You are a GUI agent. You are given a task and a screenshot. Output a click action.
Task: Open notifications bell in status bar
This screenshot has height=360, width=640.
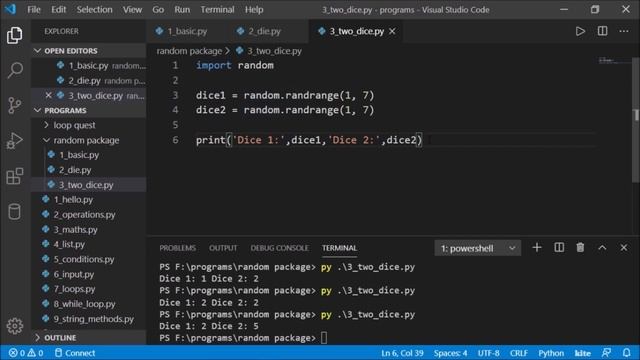tap(627, 353)
